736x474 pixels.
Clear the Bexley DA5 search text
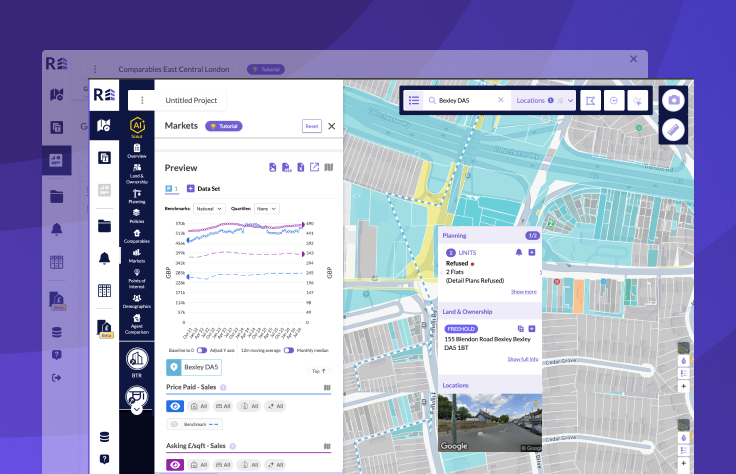(501, 100)
